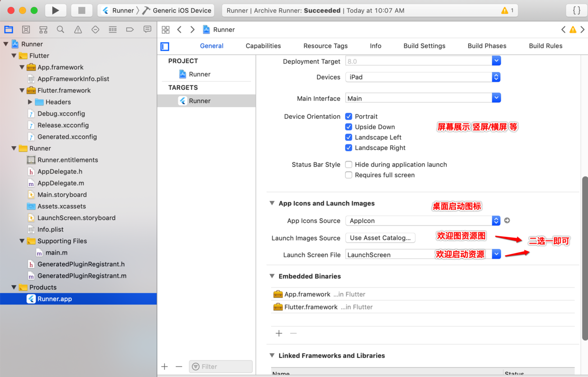
Task: Click the code snippets library braces button
Action: (577, 10)
